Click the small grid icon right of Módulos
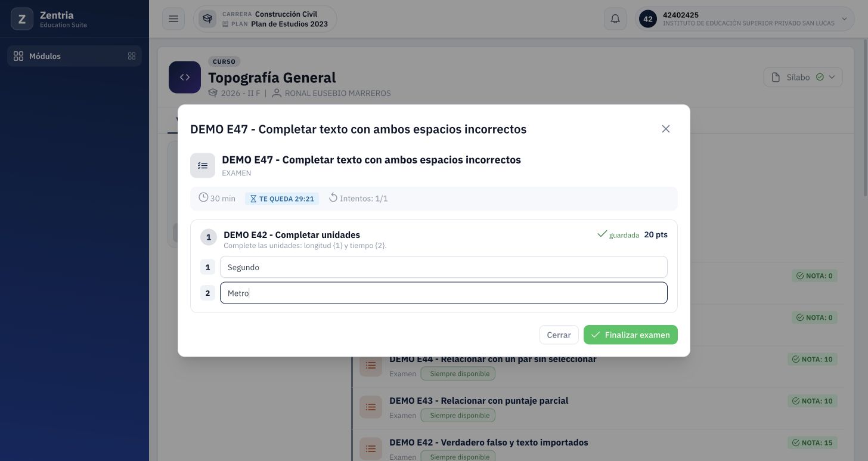This screenshot has height=461, width=868. (x=132, y=56)
